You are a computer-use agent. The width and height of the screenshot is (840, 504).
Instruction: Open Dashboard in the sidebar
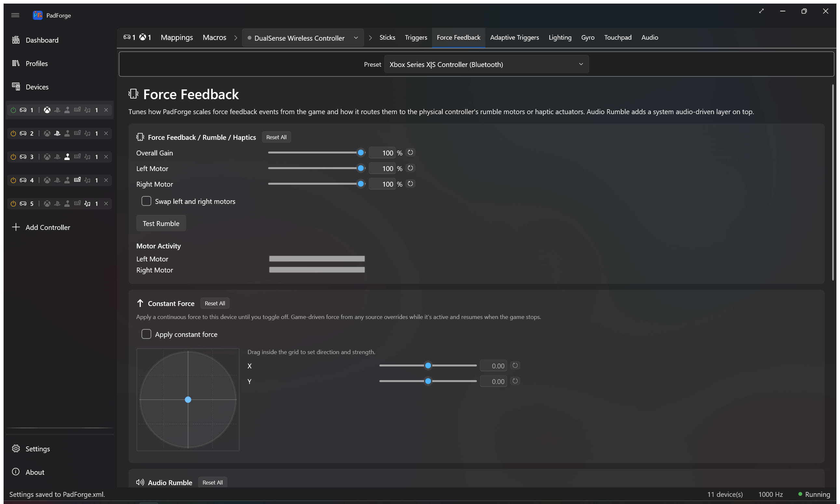(60, 40)
